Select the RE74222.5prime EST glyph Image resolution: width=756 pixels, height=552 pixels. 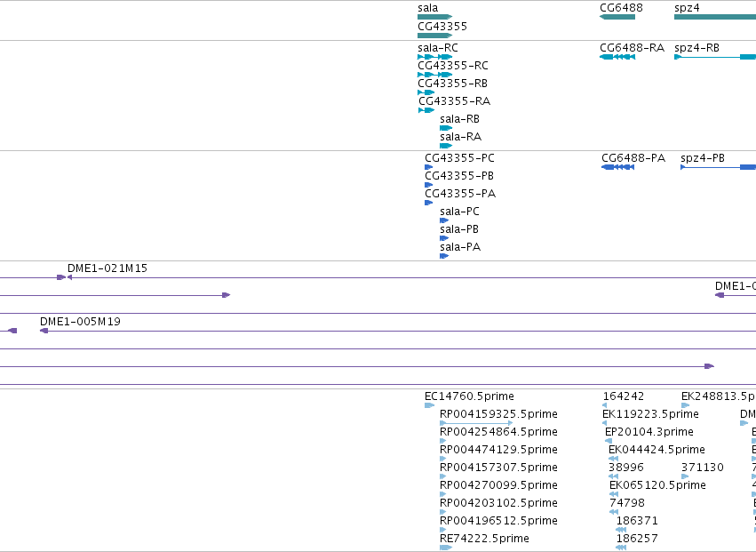point(446,548)
